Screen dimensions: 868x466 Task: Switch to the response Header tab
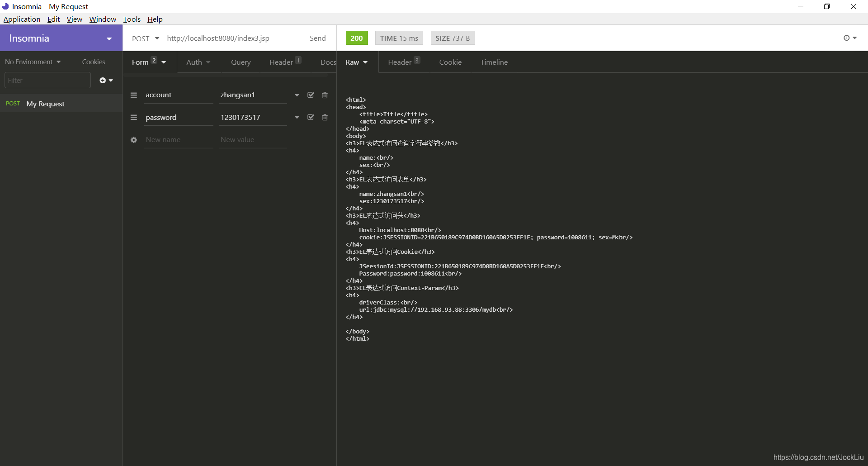click(x=404, y=62)
